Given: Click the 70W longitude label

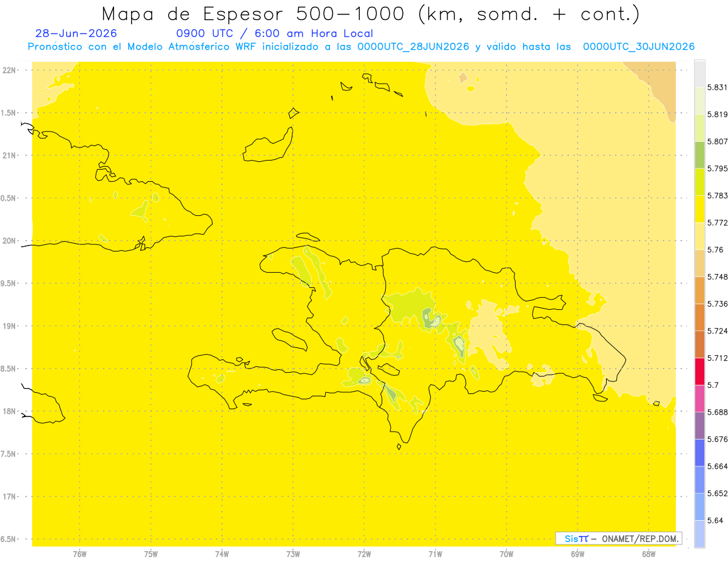Looking at the screenshot, I should click(x=507, y=554).
